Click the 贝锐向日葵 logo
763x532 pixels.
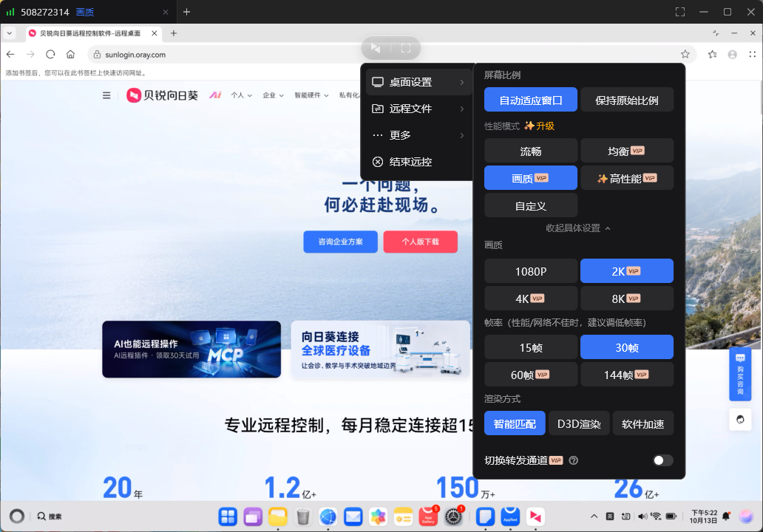tap(163, 95)
